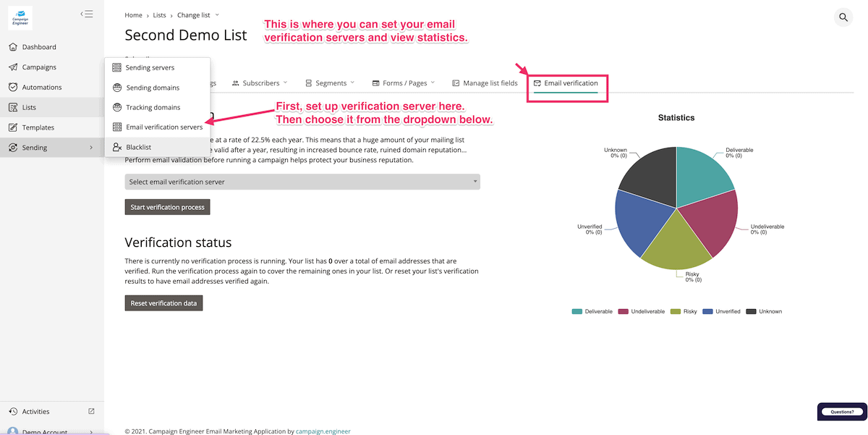Collapse the sidebar with the menu icon
Viewport: 868px width, 435px height.
pos(87,14)
